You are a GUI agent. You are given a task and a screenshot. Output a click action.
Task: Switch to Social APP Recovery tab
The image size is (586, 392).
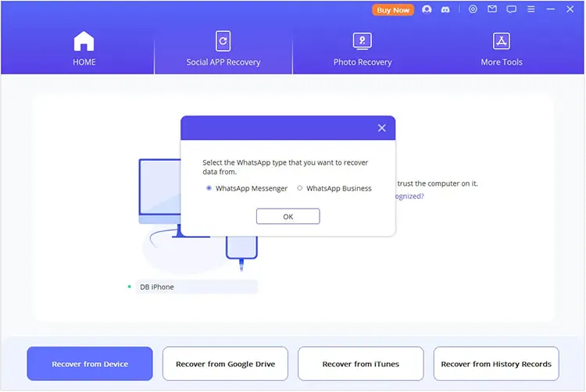223,49
